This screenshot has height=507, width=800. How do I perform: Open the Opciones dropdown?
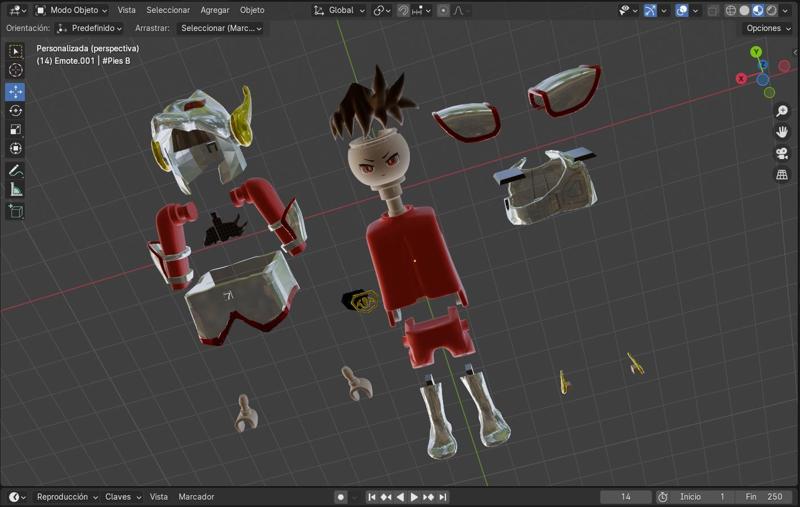[767, 28]
